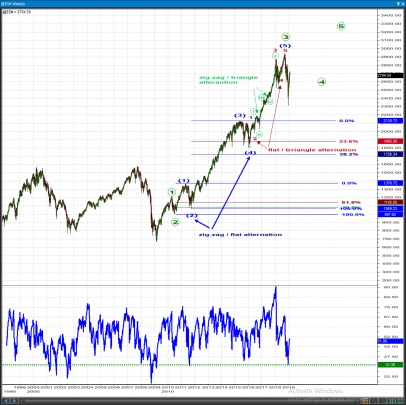Image resolution: width=406 pixels, height=405 pixels.
Task: Select the green circled 2 wave label
Action: (x=175, y=222)
